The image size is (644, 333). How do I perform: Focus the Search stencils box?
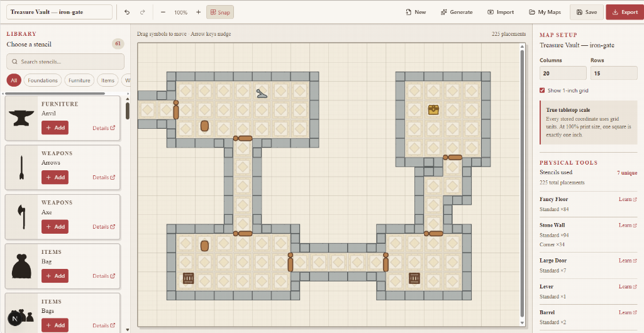[x=65, y=62]
